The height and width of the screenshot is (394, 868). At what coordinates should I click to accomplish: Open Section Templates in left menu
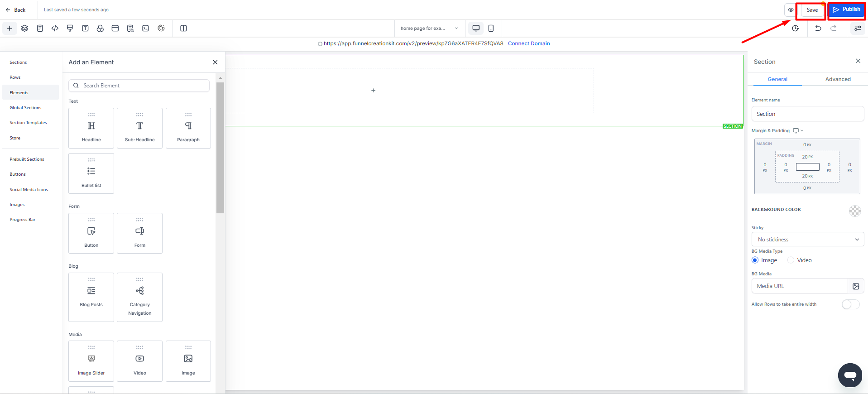tap(28, 123)
